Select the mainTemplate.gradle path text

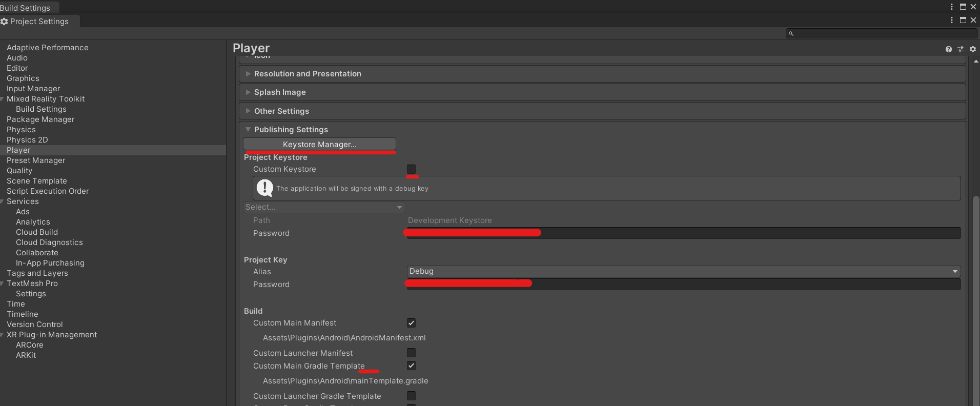[345, 381]
